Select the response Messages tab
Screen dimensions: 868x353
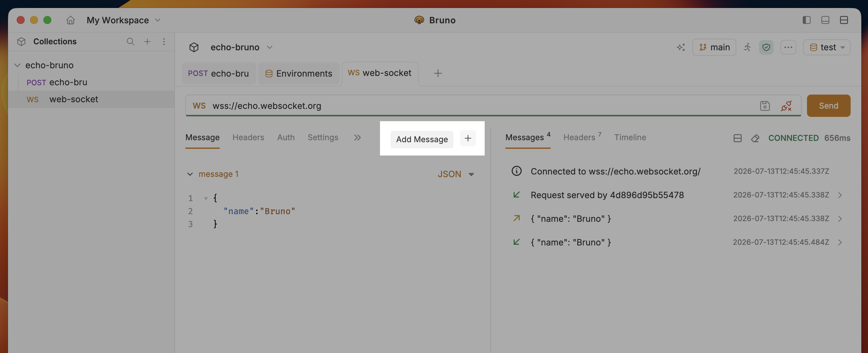pos(528,137)
